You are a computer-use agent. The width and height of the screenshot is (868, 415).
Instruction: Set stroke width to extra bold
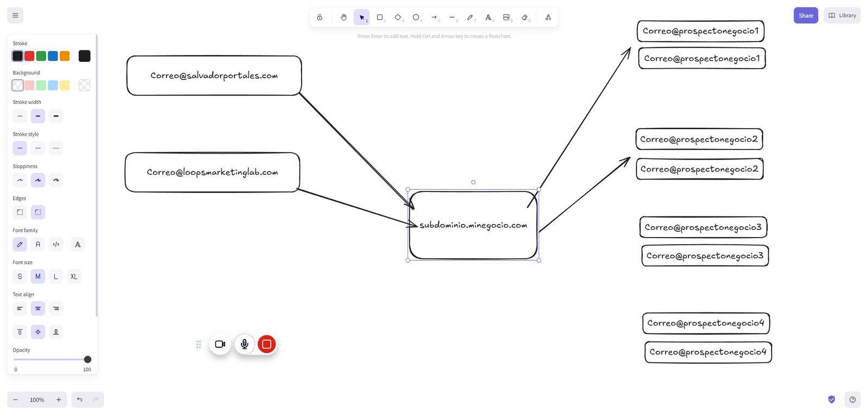pyautogui.click(x=56, y=116)
